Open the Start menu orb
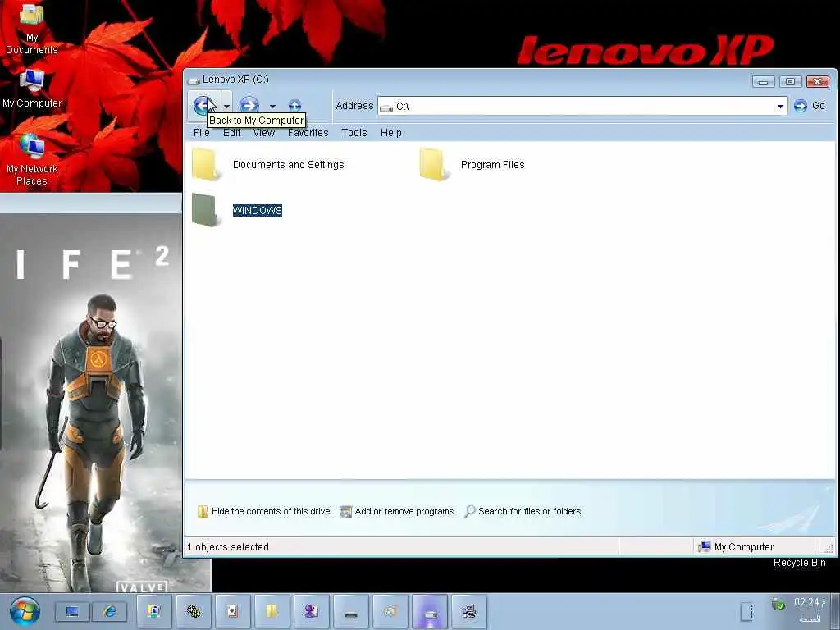The image size is (840, 630). click(24, 612)
